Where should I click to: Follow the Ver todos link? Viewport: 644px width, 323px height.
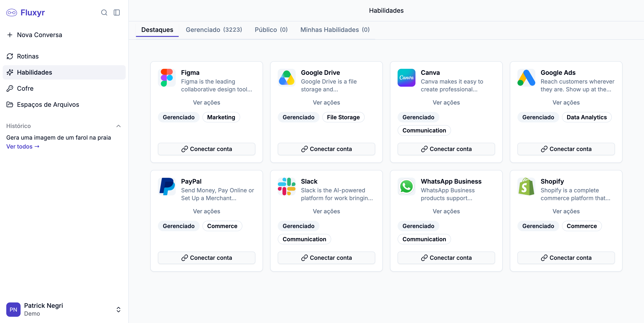click(x=23, y=146)
